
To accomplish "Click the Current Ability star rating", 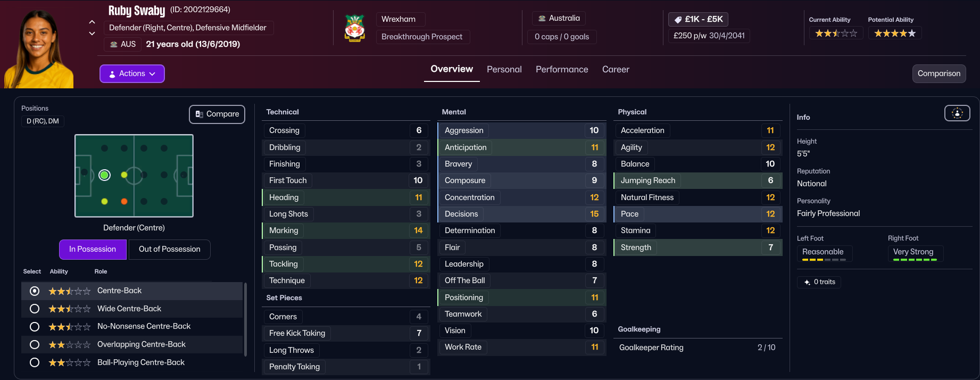I will point(836,34).
